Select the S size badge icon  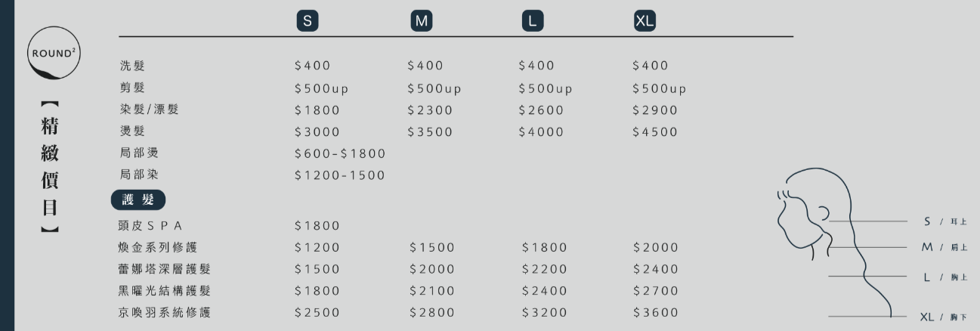pos(307,21)
